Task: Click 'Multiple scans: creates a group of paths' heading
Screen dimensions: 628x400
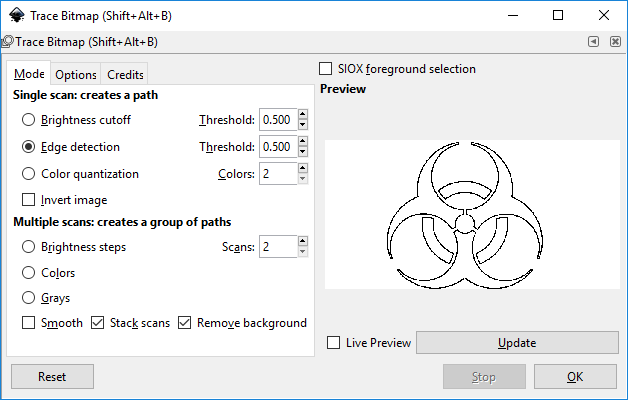Action: (122, 222)
